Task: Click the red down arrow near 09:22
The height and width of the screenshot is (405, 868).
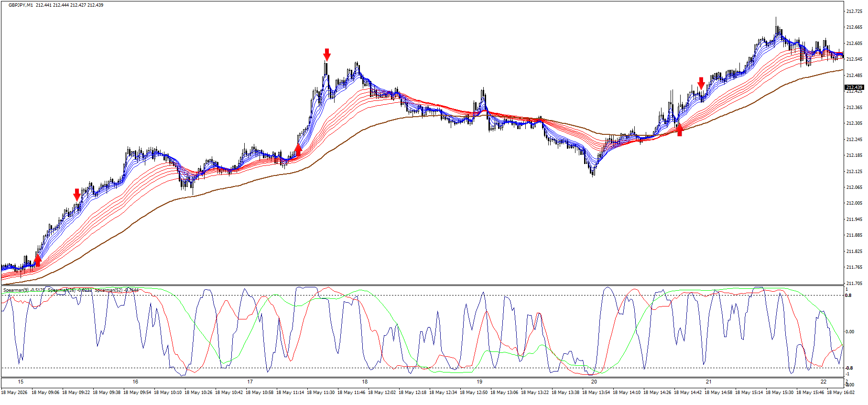Action: [77, 195]
